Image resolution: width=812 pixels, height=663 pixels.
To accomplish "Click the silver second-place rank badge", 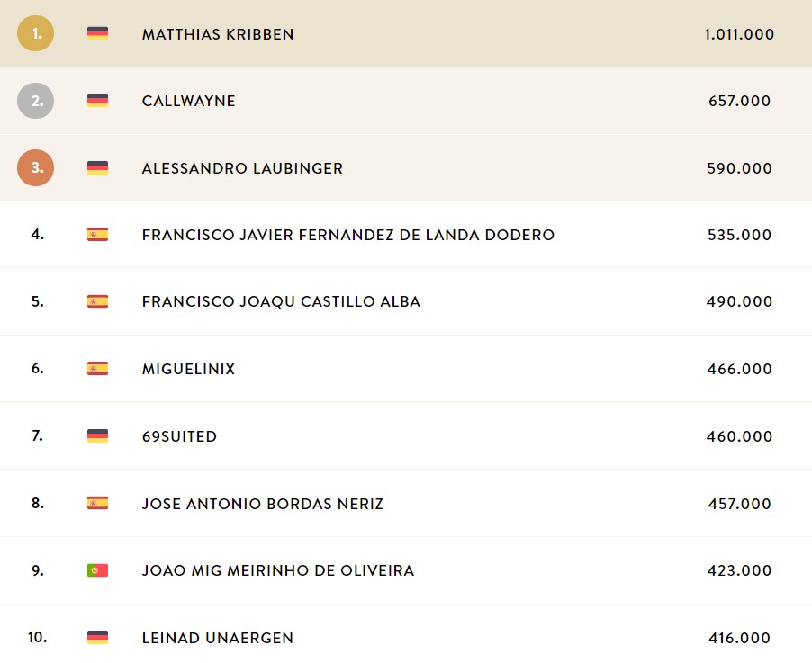I will (x=36, y=101).
